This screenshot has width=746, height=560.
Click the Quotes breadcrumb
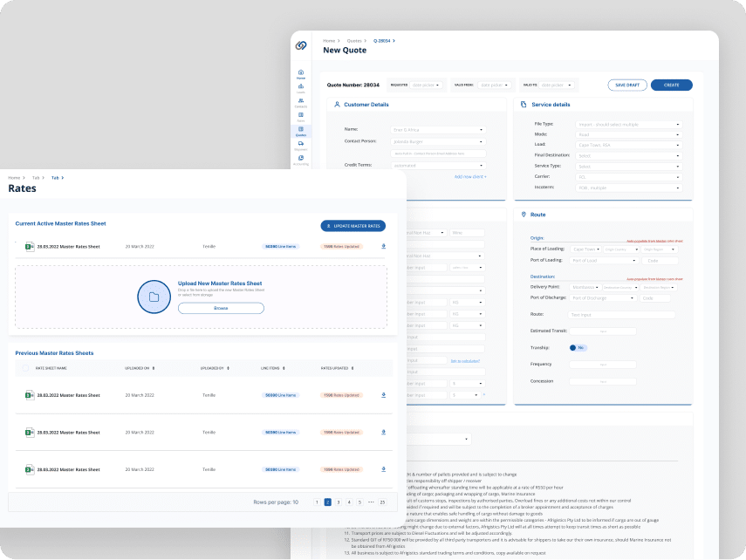pos(355,41)
